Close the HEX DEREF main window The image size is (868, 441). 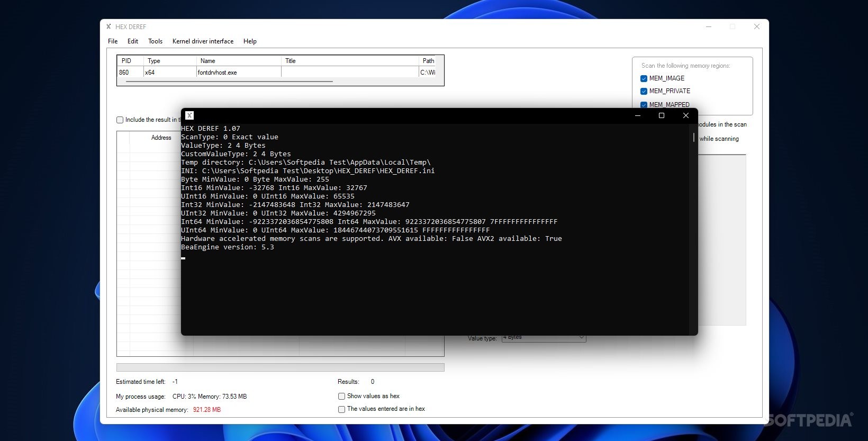[757, 26]
